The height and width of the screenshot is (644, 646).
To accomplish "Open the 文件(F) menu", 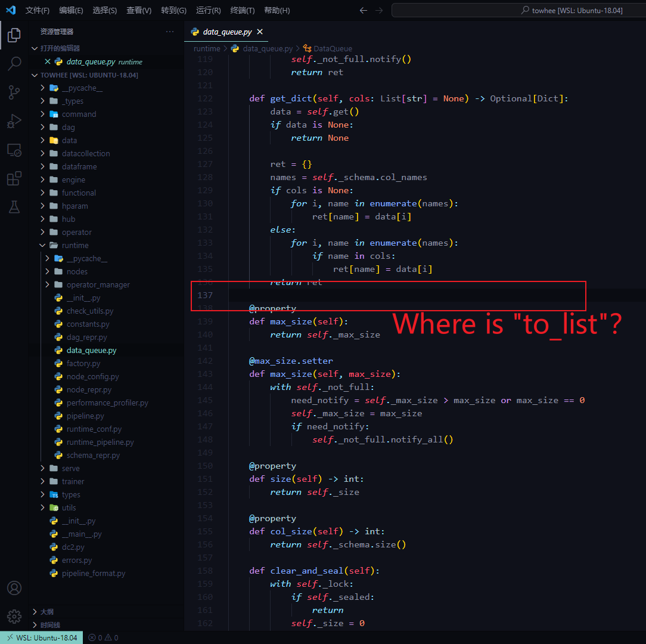I will pos(37,10).
